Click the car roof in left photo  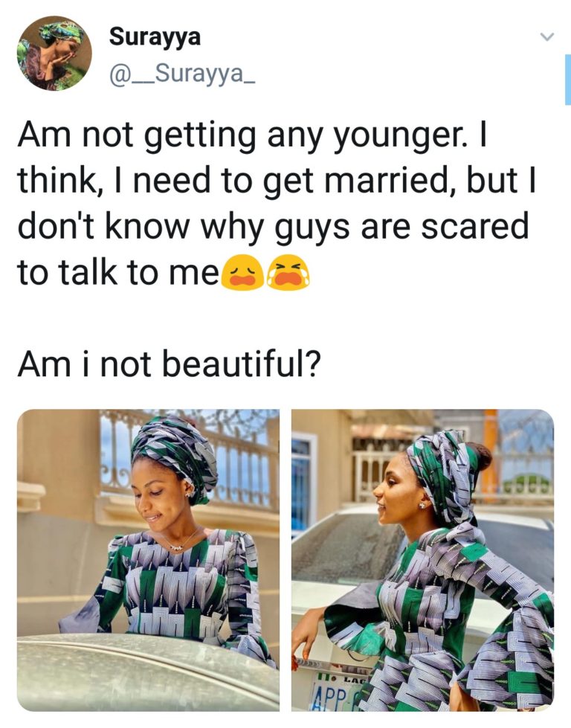pos(139,673)
